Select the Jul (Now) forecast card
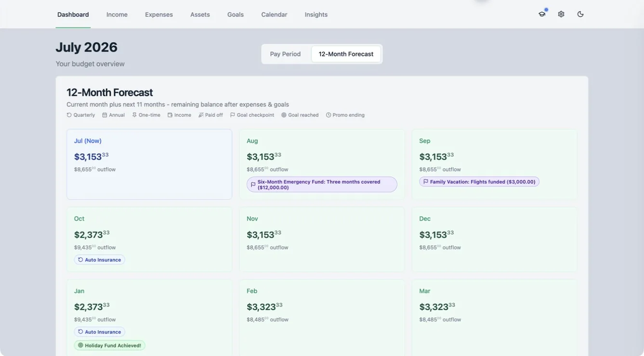The width and height of the screenshot is (644, 356). click(x=149, y=164)
